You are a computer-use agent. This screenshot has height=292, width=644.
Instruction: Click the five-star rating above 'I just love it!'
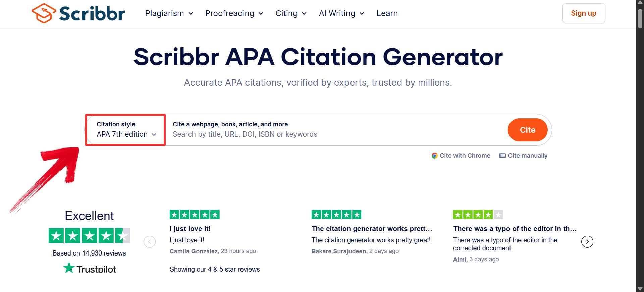[x=195, y=214]
